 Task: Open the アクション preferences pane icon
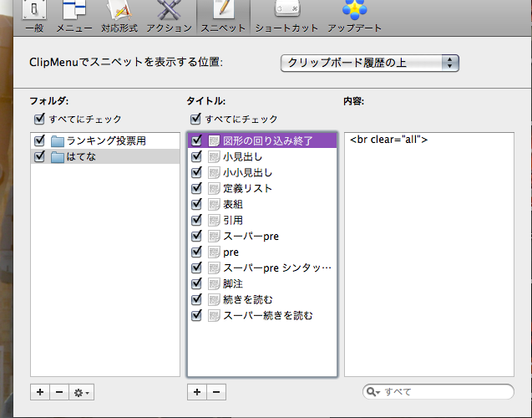pyautogui.click(x=169, y=10)
